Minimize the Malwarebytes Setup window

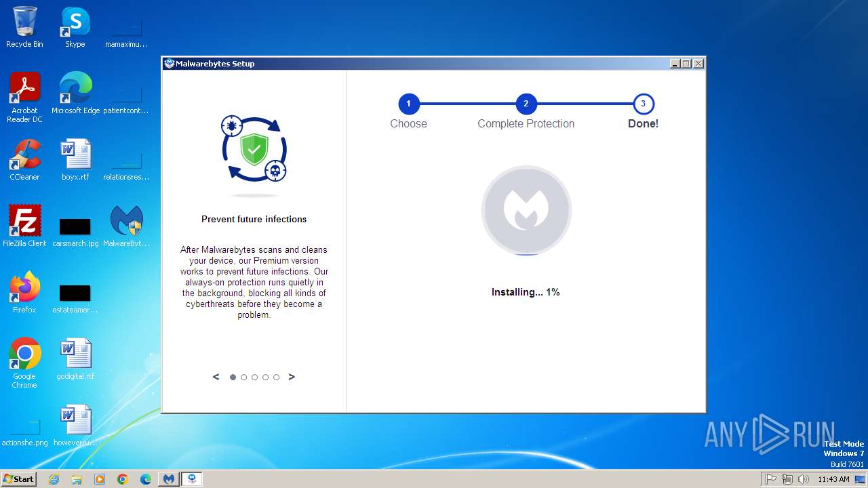[x=675, y=64]
